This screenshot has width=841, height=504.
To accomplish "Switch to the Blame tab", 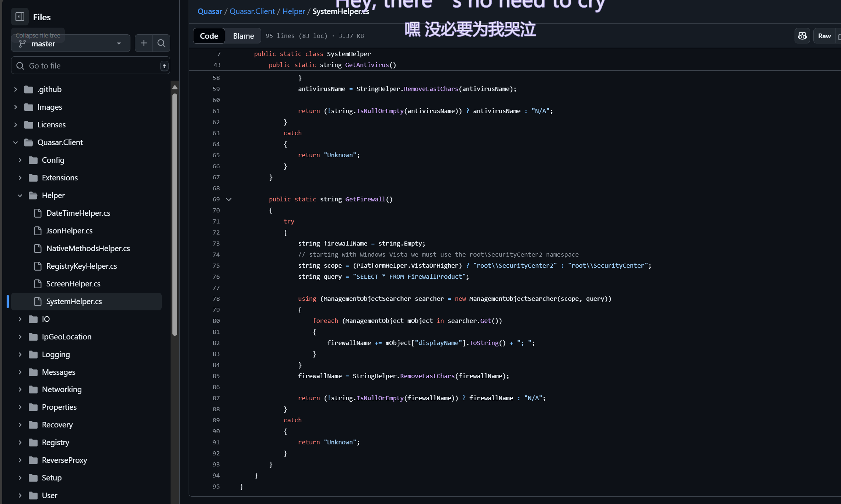I will coord(243,36).
